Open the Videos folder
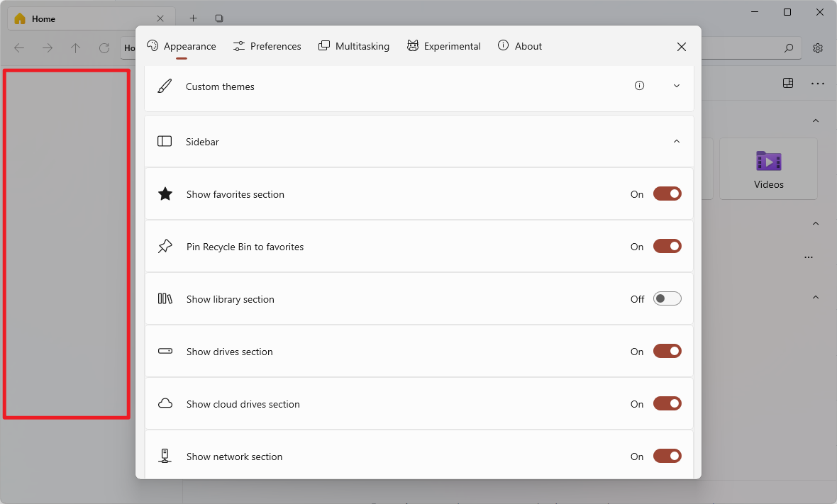Screen dimensions: 837x504 pos(768,169)
